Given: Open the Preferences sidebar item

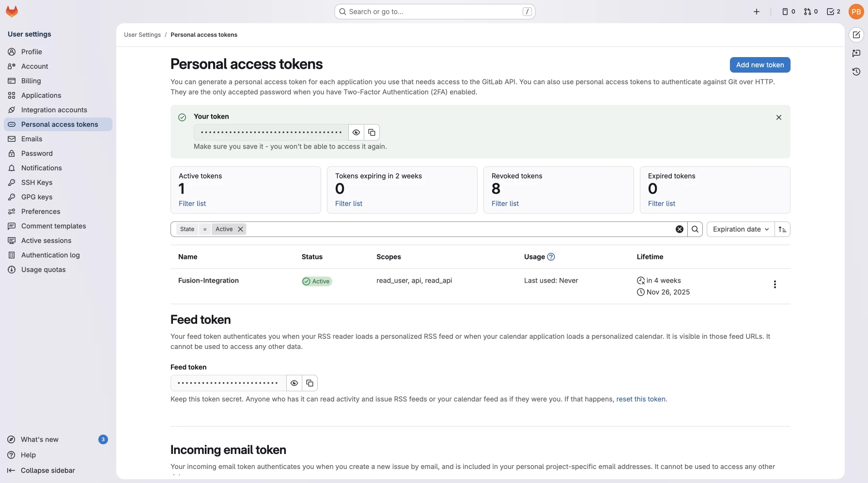Looking at the screenshot, I should click(41, 211).
